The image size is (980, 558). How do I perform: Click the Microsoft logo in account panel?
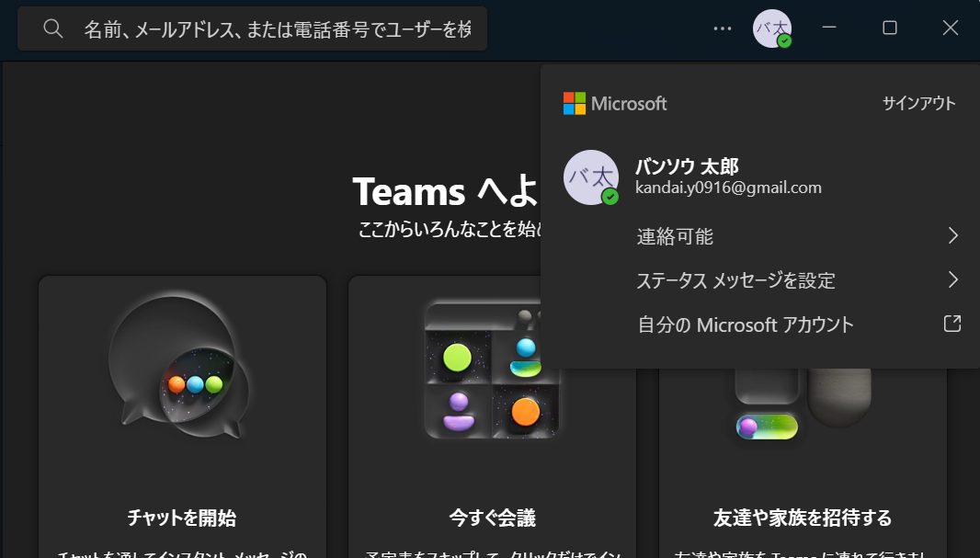point(575,103)
